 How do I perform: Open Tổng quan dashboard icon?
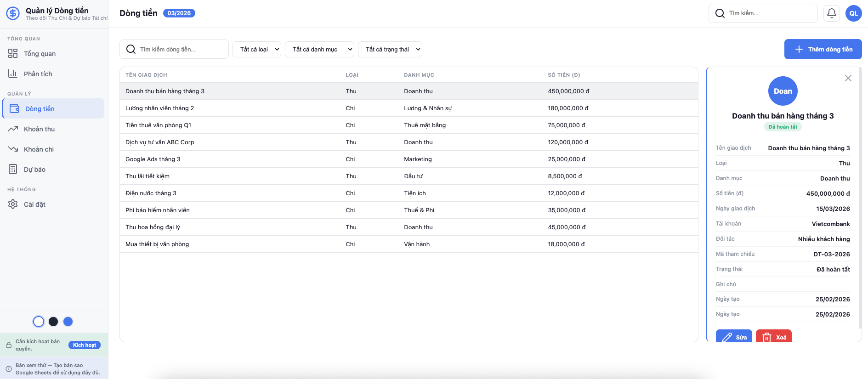coord(13,54)
